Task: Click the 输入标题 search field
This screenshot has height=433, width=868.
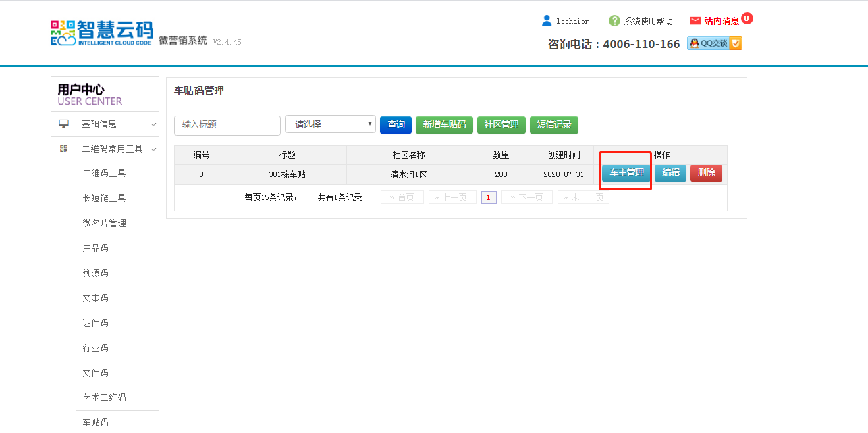Action: (227, 125)
